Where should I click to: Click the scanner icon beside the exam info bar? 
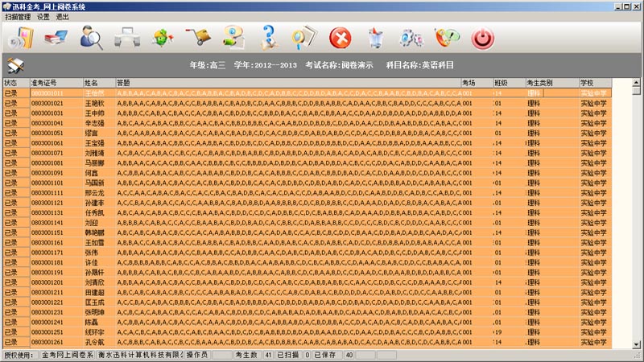[x=15, y=66]
